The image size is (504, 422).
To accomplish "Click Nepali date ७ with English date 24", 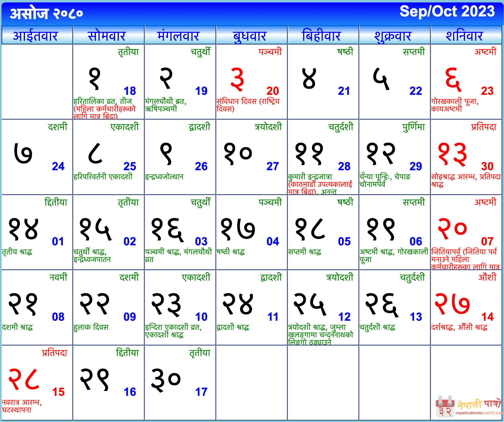I will point(23,153).
